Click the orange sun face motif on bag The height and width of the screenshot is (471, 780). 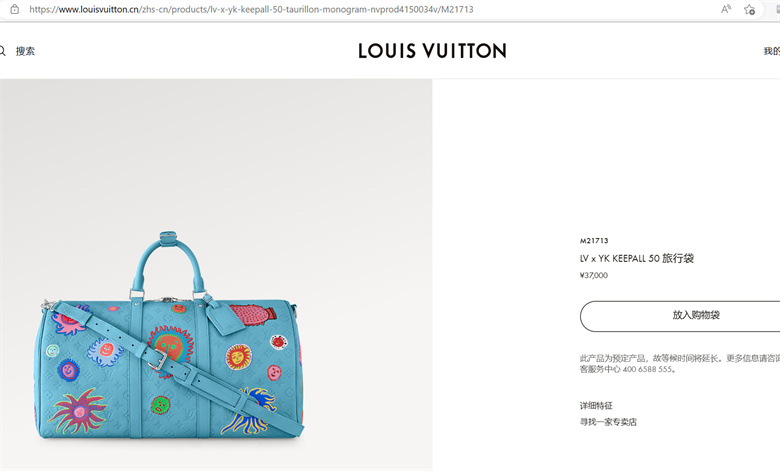[171, 345]
